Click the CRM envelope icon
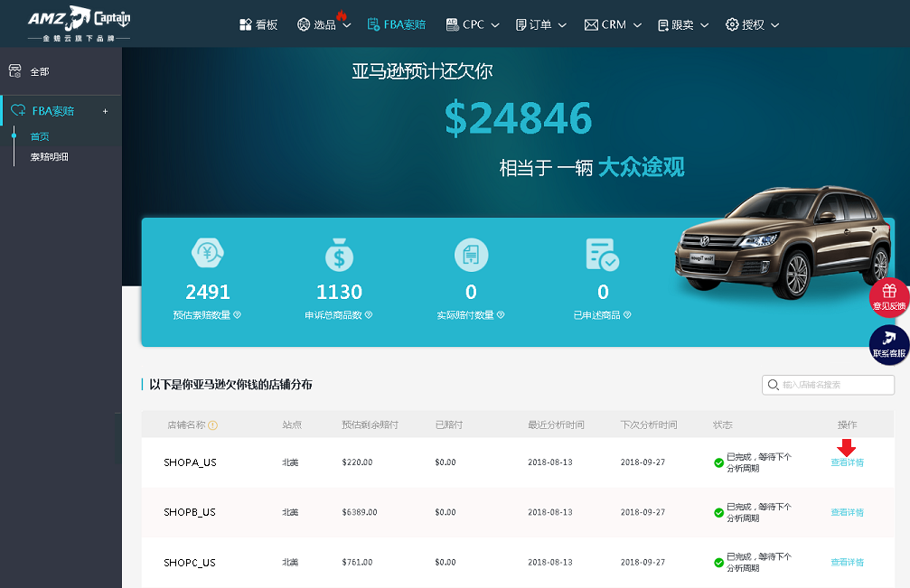910x588 pixels. (x=591, y=25)
